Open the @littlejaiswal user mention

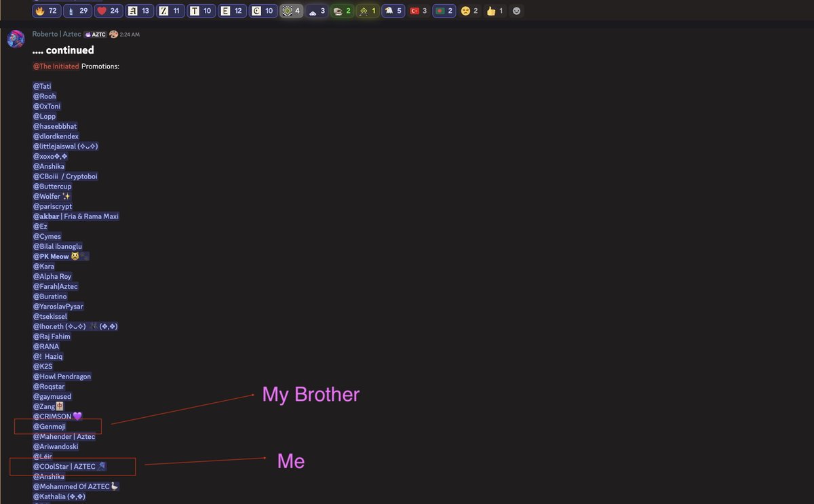coord(66,147)
